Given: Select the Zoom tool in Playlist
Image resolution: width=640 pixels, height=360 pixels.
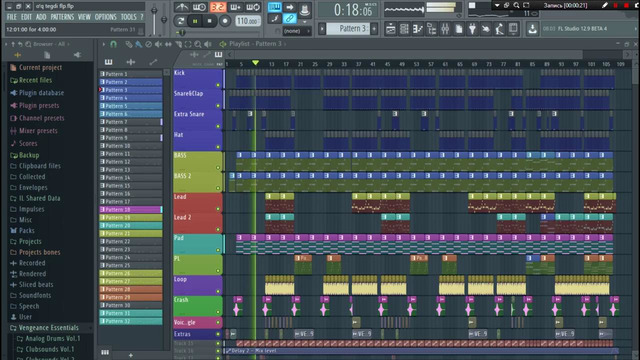Looking at the screenshot, I should 198,44.
